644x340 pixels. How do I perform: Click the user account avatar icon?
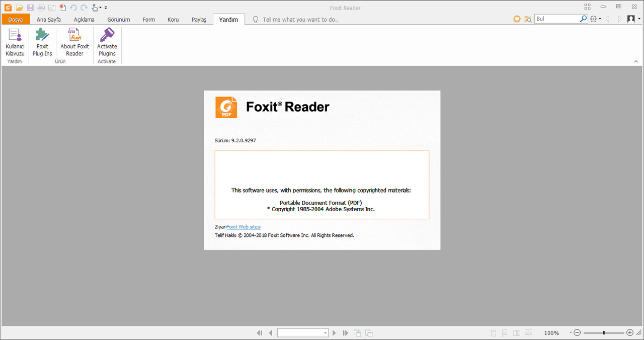(x=631, y=19)
